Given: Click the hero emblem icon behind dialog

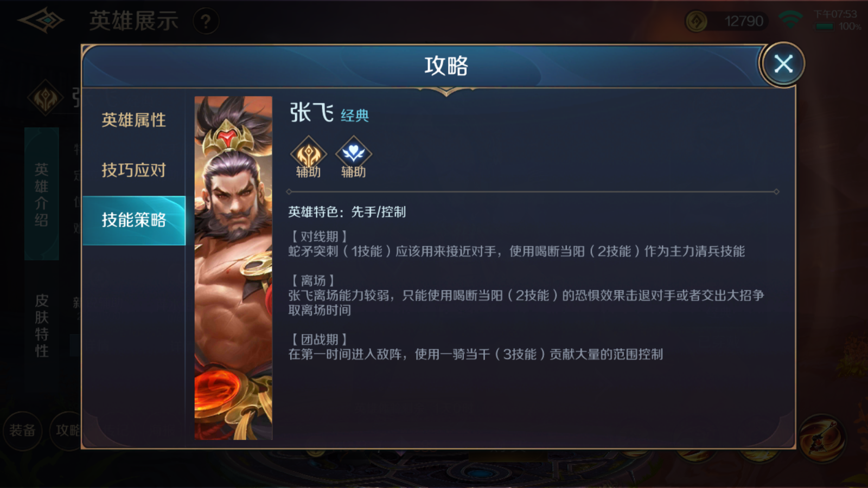Looking at the screenshot, I should [x=46, y=99].
